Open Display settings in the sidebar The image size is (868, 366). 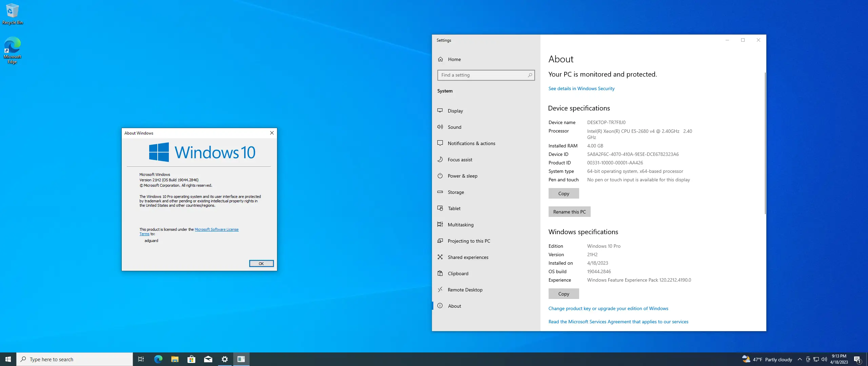coord(455,110)
